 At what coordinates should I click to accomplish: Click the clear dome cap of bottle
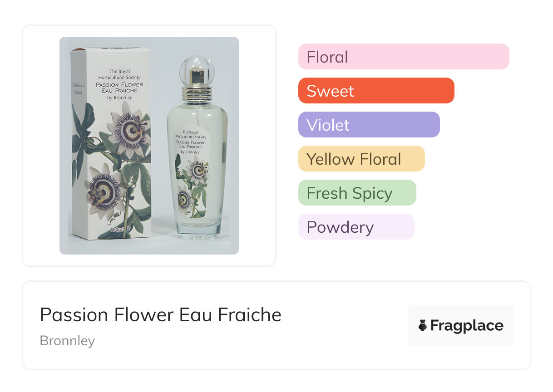tap(197, 67)
